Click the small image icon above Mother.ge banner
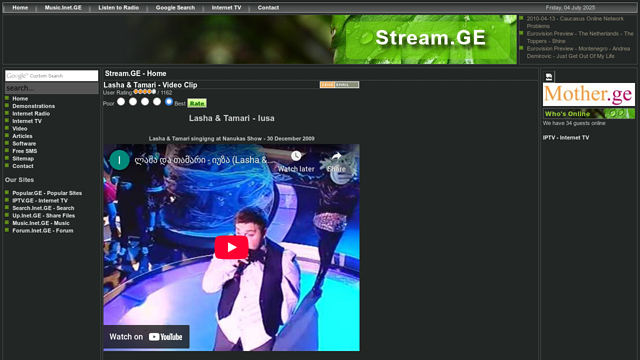 tap(549, 76)
